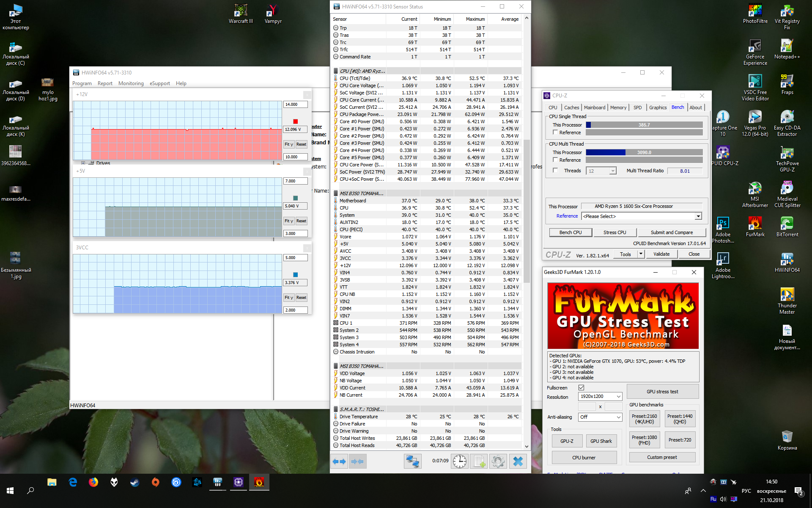Click red +12V graph color swatch
This screenshot has width=812, height=508.
coord(295,121)
